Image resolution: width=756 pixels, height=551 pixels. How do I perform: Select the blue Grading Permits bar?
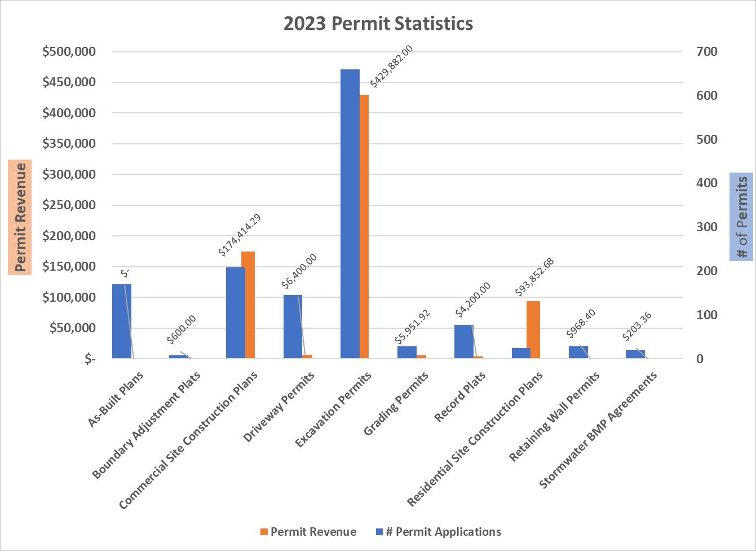pyautogui.click(x=407, y=352)
